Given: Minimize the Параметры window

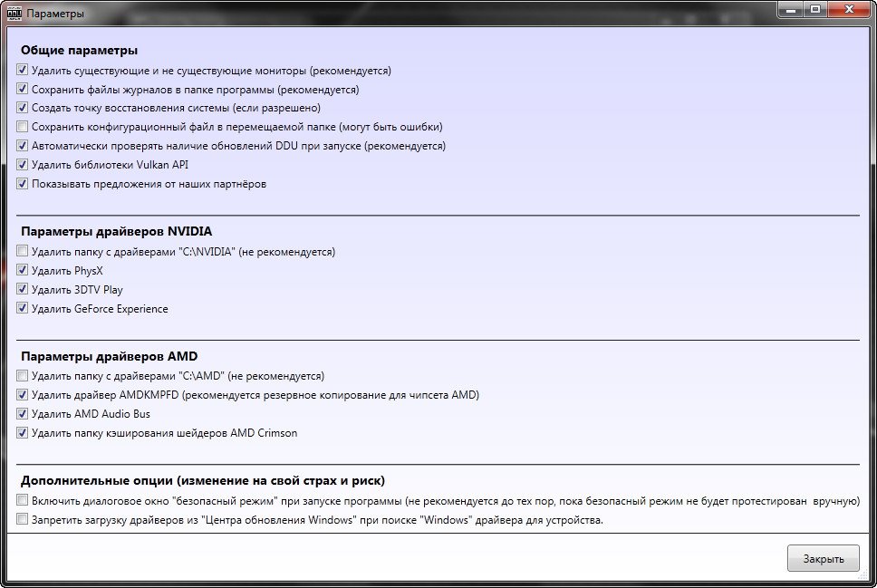Looking at the screenshot, I should [x=790, y=9].
